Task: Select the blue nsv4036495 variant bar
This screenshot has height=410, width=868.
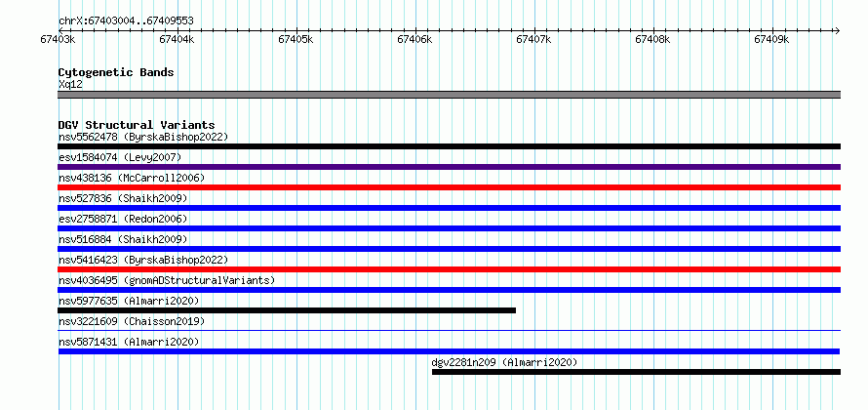Action: 449,290
